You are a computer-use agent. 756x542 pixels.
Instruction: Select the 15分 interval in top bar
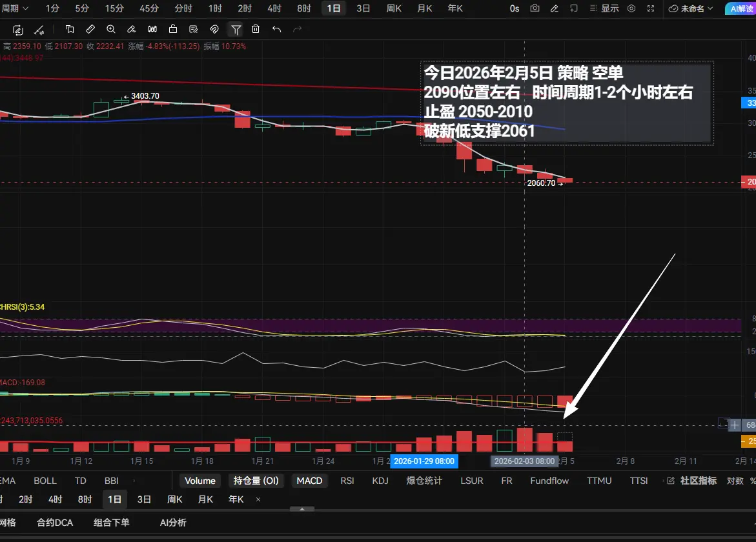click(114, 8)
